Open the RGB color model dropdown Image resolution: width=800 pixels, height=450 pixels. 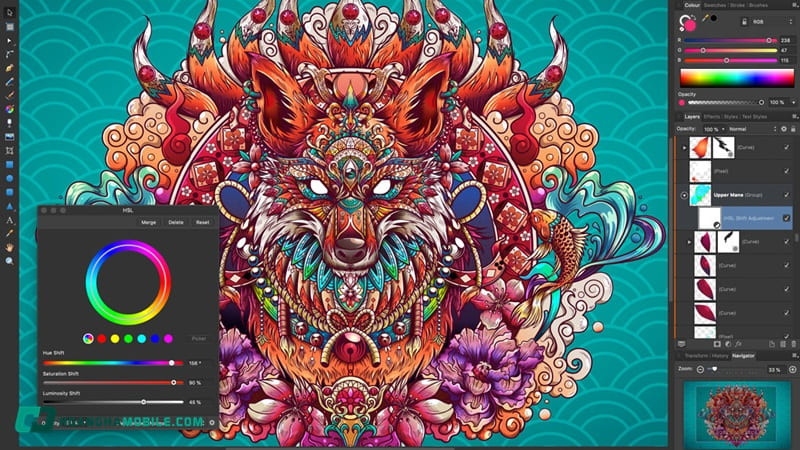pos(772,20)
